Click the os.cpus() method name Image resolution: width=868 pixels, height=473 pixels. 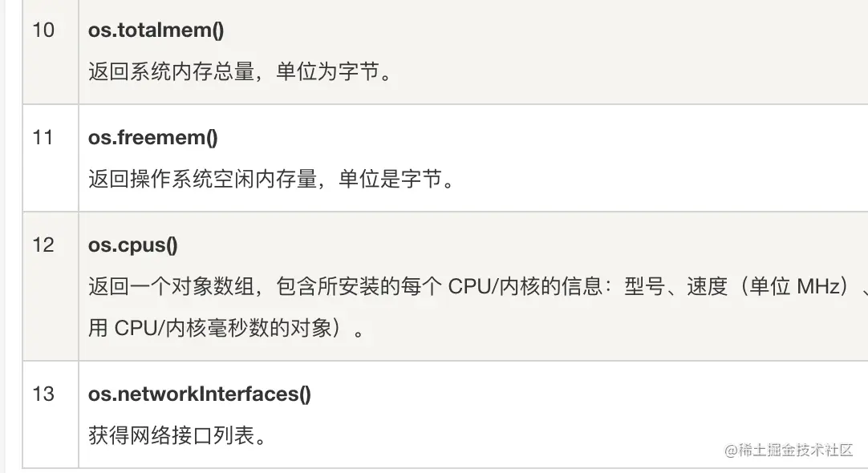132,245
